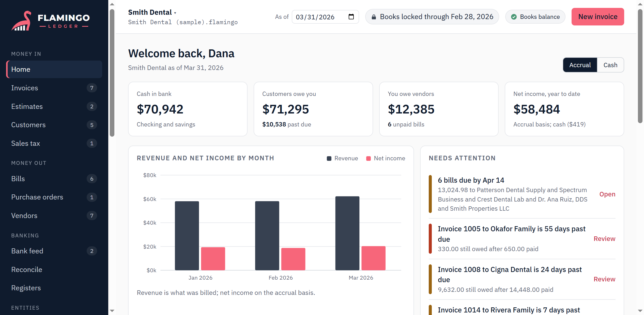The image size is (644, 315).
Task: Switch to Accrual basis view
Action: (x=580, y=65)
